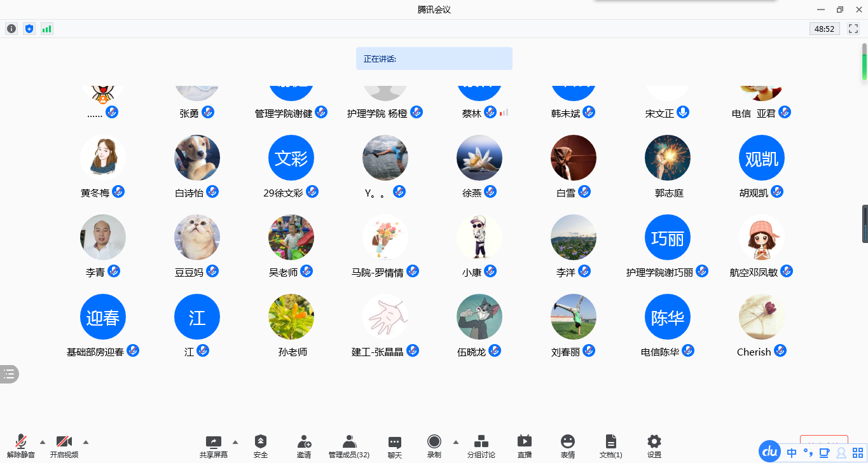Open the meeting info icon
The height and width of the screenshot is (463, 868).
[11, 29]
